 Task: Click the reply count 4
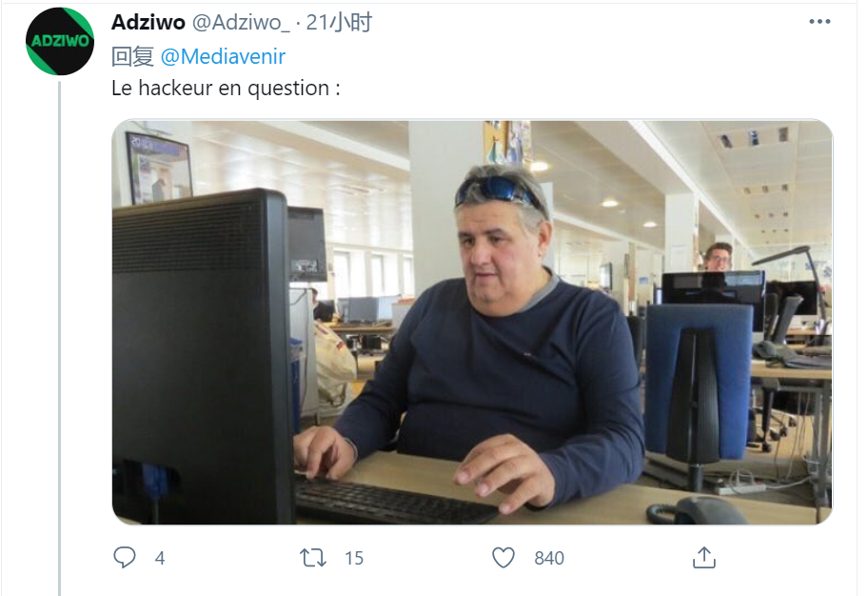(160, 558)
